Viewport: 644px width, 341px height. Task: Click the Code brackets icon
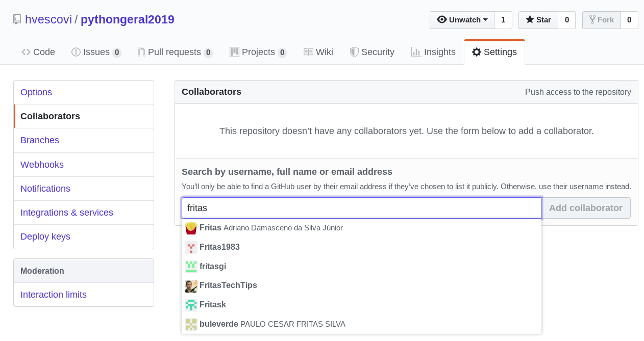[26, 52]
